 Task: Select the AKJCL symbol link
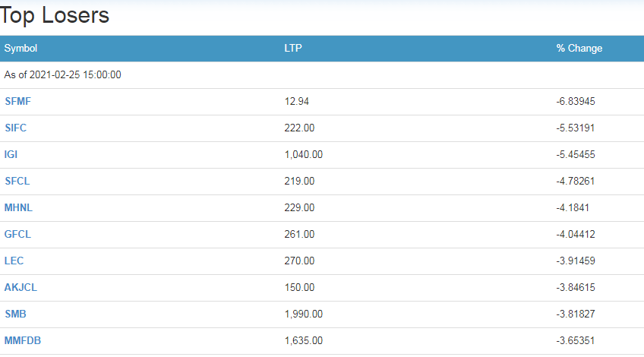tap(20, 287)
